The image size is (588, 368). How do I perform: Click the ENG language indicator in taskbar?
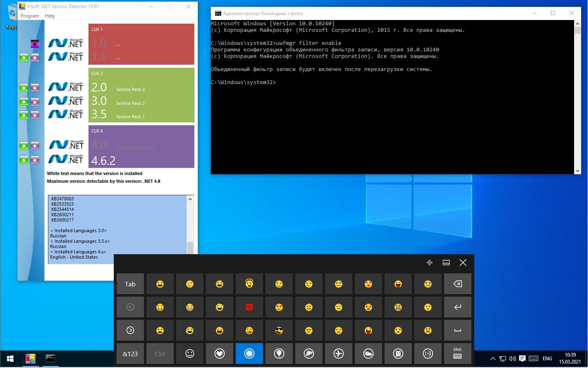(547, 359)
